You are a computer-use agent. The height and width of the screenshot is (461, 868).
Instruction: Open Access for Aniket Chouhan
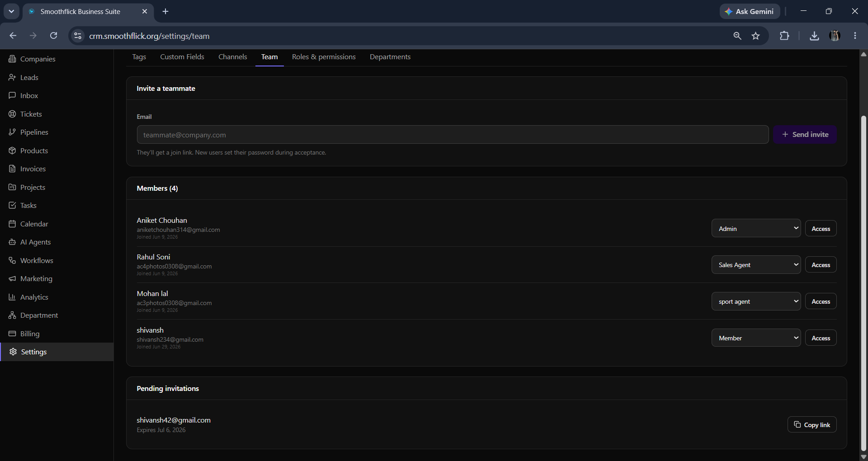point(821,229)
